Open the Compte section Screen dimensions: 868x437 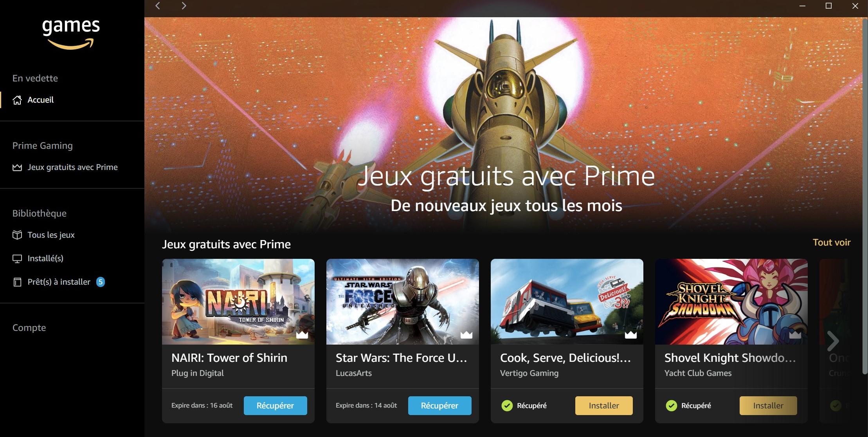29,328
